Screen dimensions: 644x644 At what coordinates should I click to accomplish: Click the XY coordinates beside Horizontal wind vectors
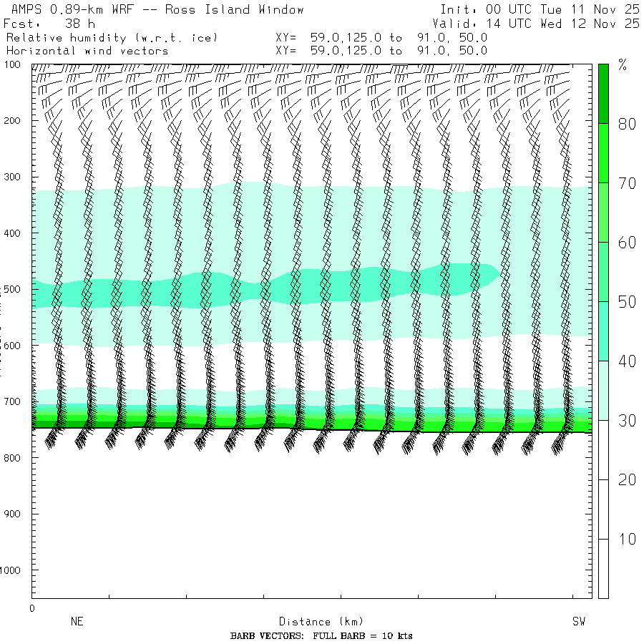[381, 51]
